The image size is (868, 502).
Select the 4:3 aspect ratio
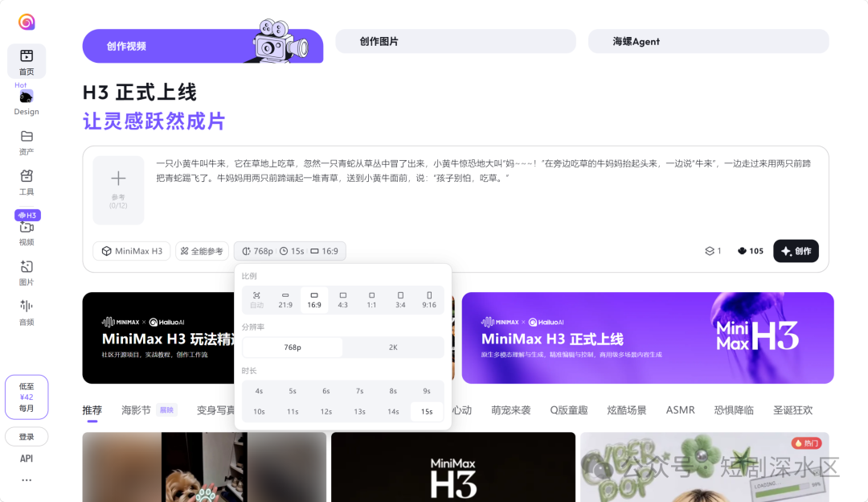(x=343, y=300)
